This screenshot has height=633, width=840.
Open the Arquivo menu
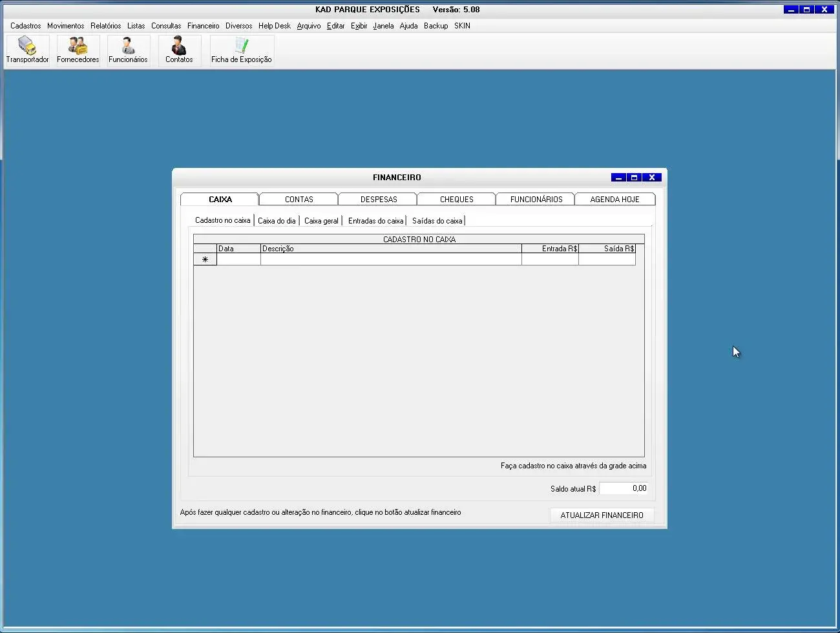[309, 26]
